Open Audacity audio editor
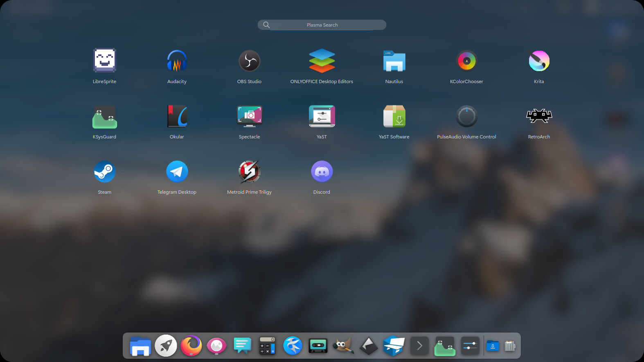 coord(177,61)
